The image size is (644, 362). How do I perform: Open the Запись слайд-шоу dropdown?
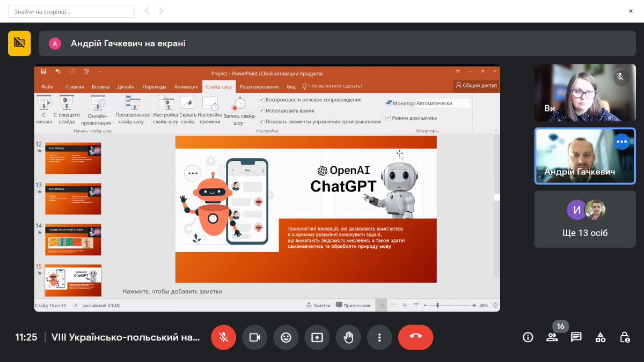click(239, 111)
